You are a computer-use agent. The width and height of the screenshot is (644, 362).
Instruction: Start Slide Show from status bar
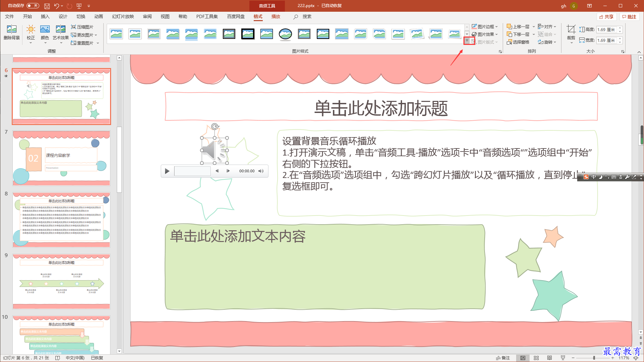click(563, 358)
